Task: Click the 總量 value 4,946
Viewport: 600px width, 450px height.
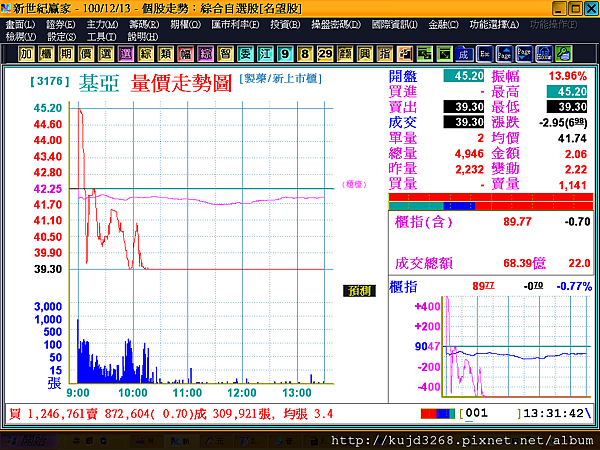Action: click(469, 154)
